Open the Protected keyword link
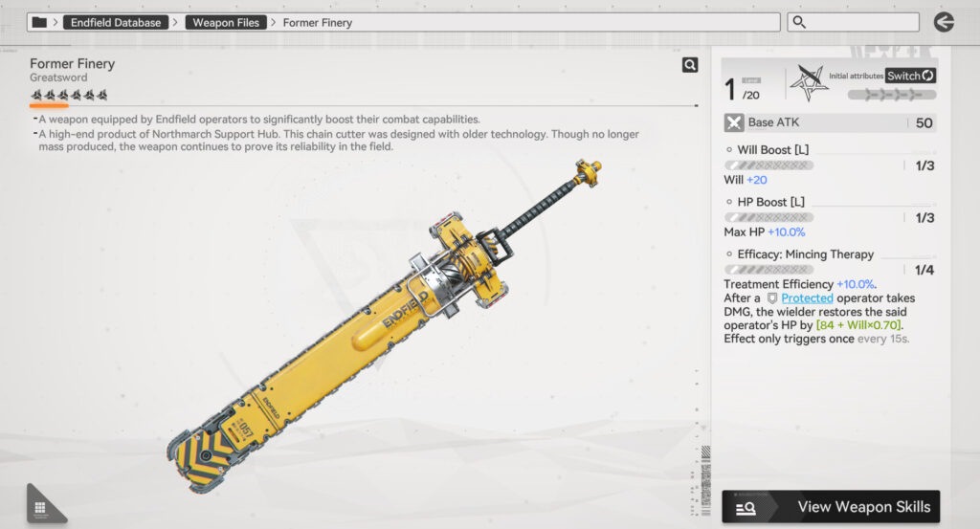 pyautogui.click(x=807, y=298)
